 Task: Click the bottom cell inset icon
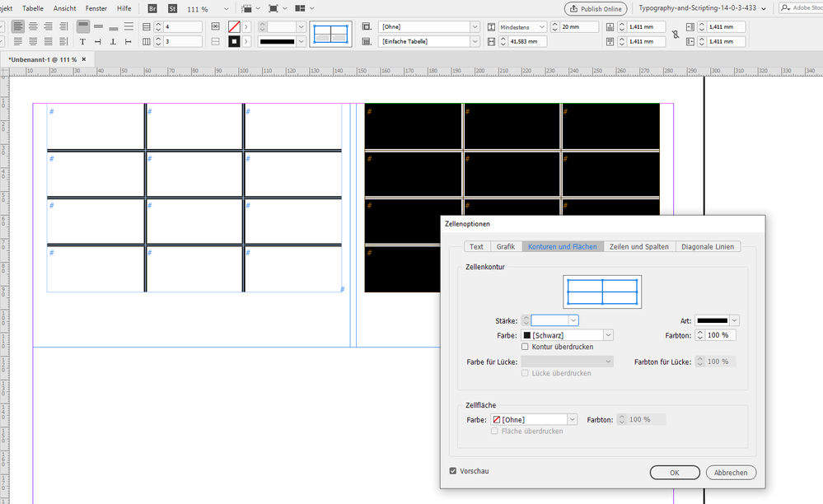(x=610, y=41)
